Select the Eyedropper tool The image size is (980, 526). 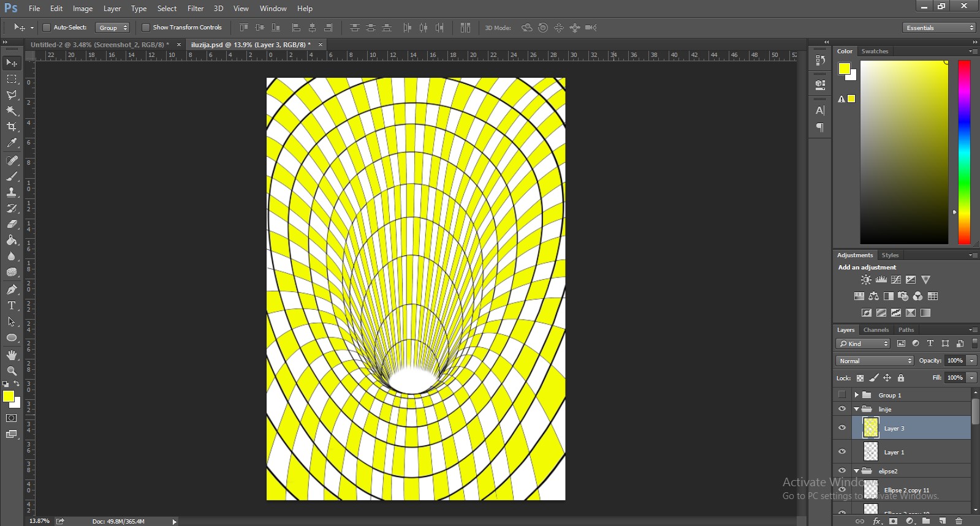pos(12,143)
